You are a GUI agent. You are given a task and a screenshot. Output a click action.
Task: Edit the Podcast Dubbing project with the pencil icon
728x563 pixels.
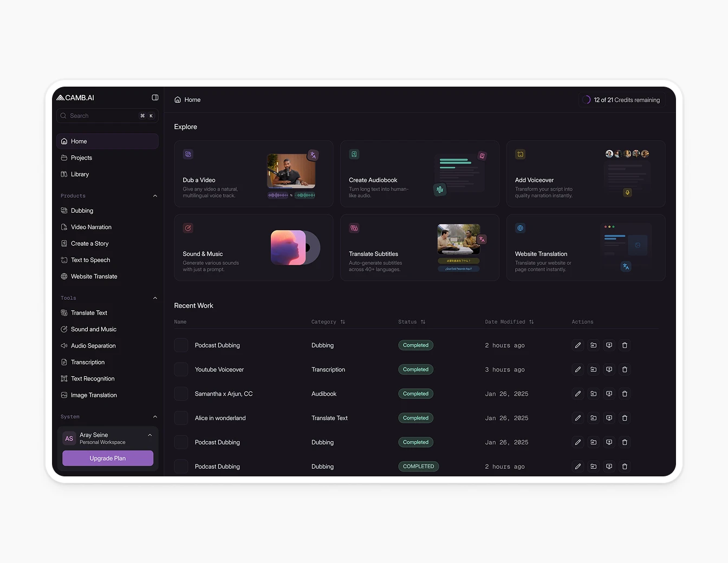click(x=577, y=345)
